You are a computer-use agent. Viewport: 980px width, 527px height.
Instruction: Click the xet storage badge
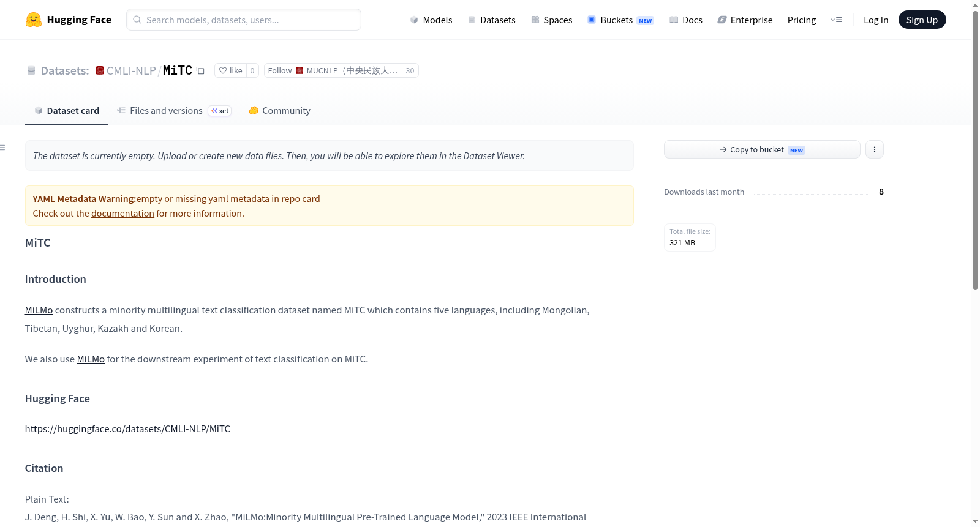point(220,111)
